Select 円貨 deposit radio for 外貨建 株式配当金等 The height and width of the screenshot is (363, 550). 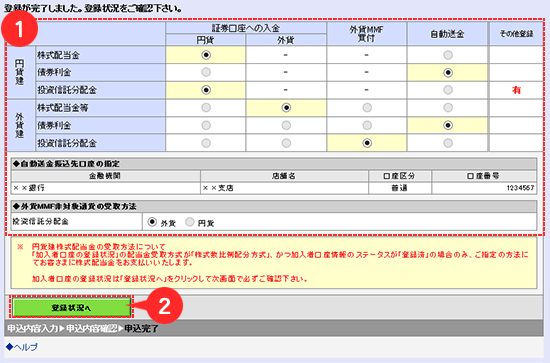coord(206,108)
